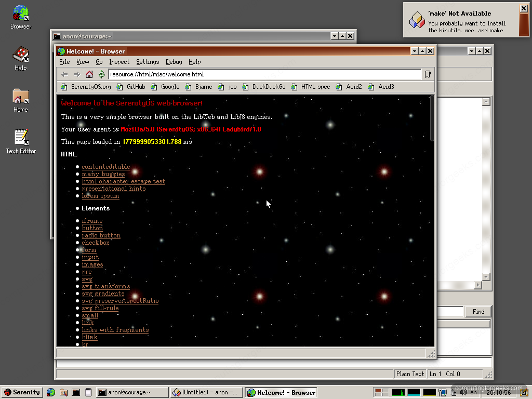Open the Acid2 bookmark
Image resolution: width=532 pixels, height=399 pixels.
pos(349,87)
